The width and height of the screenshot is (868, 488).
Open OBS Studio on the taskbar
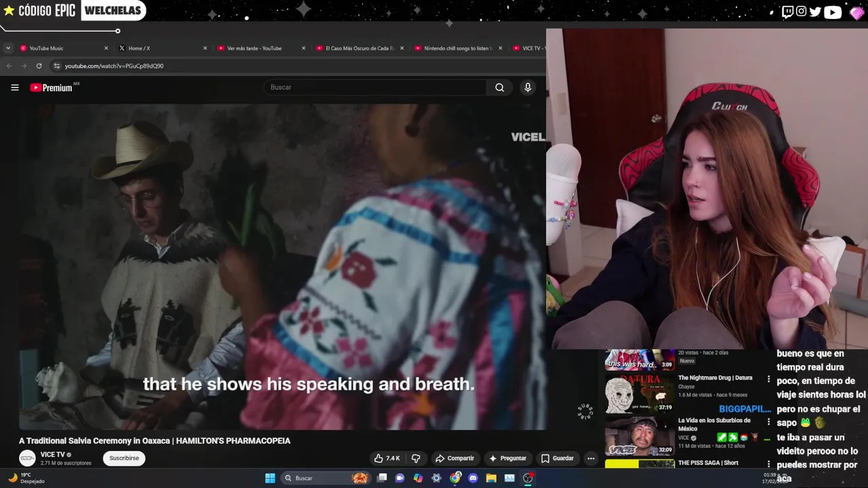528,478
